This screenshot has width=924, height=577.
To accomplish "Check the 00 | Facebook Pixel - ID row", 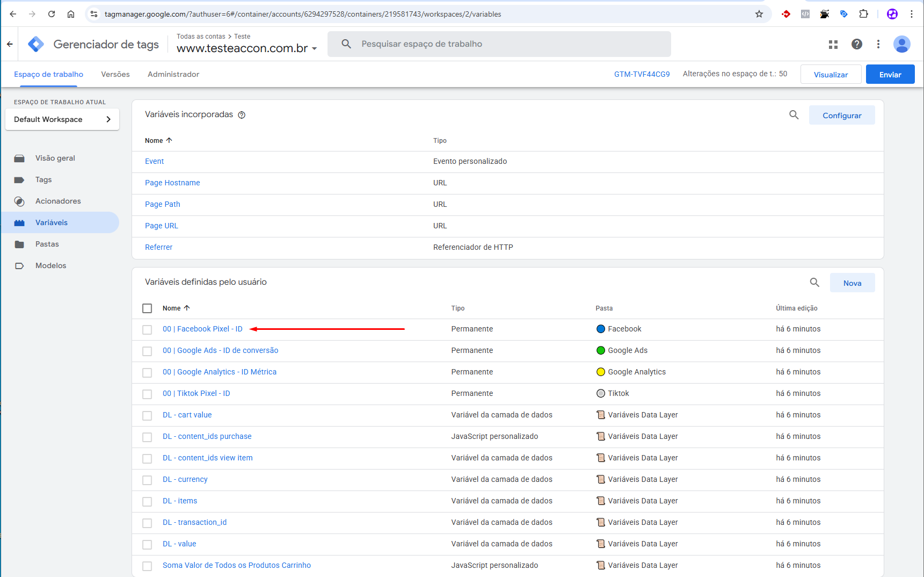I will click(x=147, y=330).
